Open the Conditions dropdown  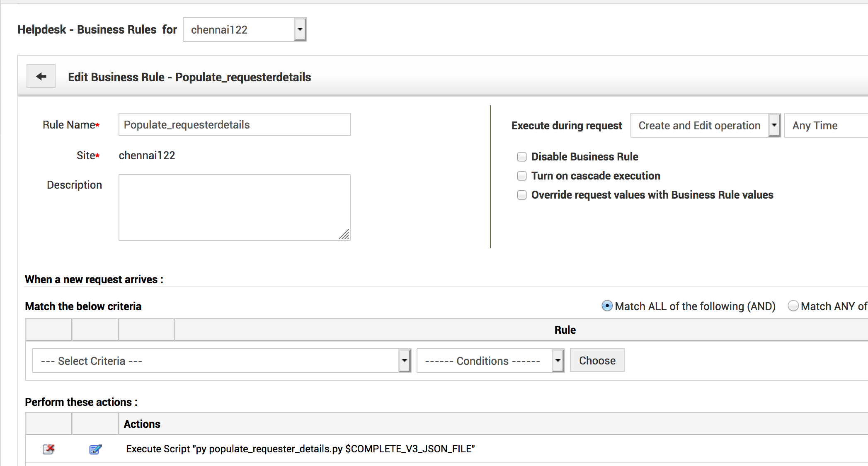pos(490,361)
